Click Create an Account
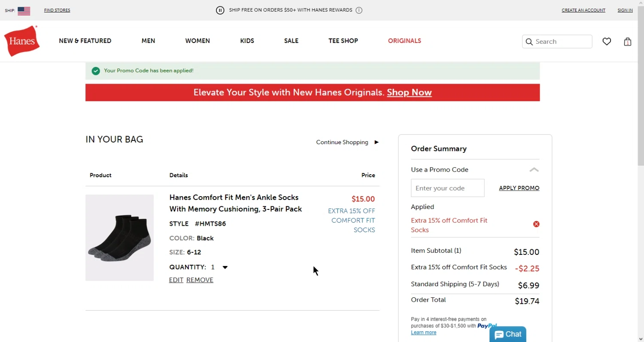 [x=583, y=10]
